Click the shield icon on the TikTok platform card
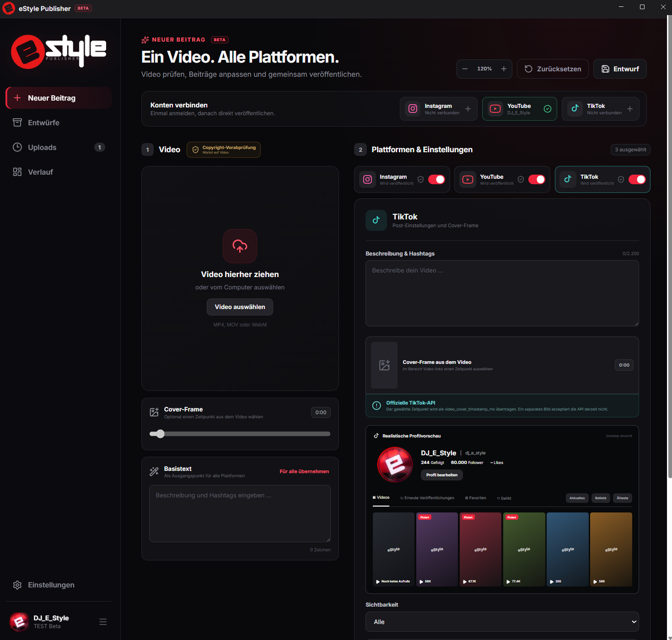The height and width of the screenshot is (640, 672). [621, 179]
